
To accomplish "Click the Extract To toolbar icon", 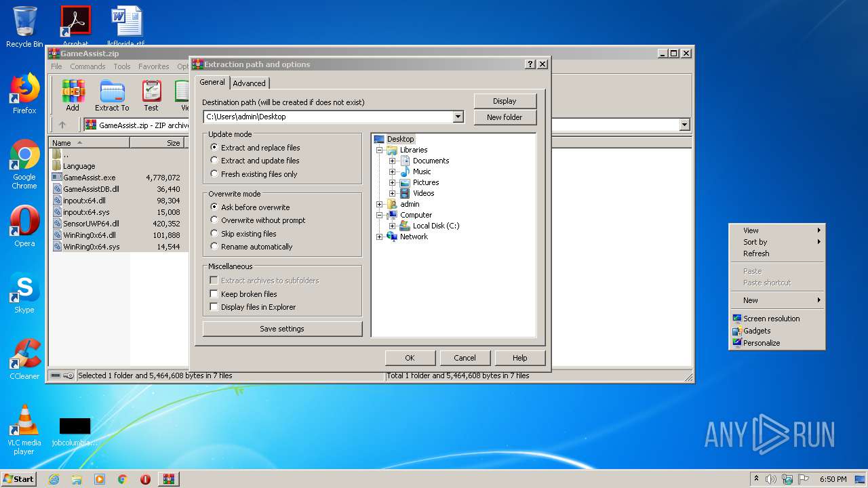I will coord(112,95).
